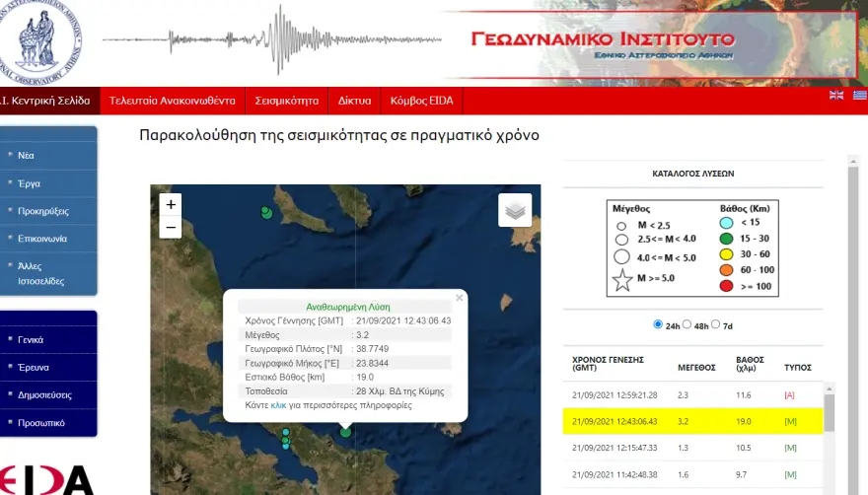The width and height of the screenshot is (868, 495).
Task: Click the National Observatory of Athens logo
Action: tap(41, 39)
